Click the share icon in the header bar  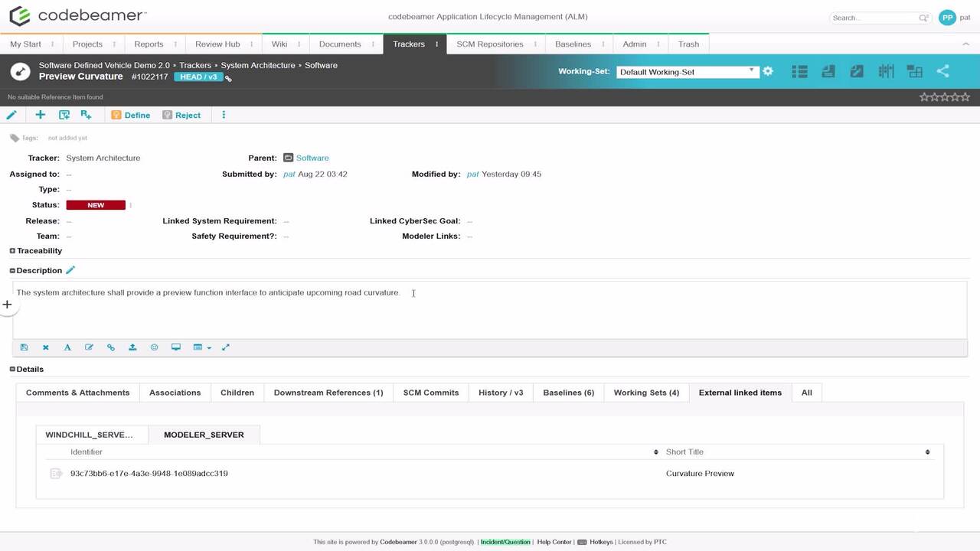942,71
